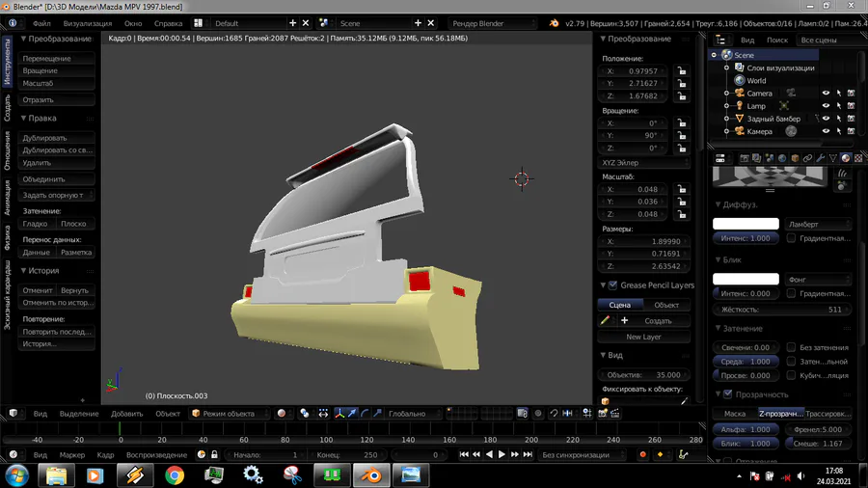Open the Визуализация menu
Image resolution: width=868 pixels, height=488 pixels.
click(88, 23)
